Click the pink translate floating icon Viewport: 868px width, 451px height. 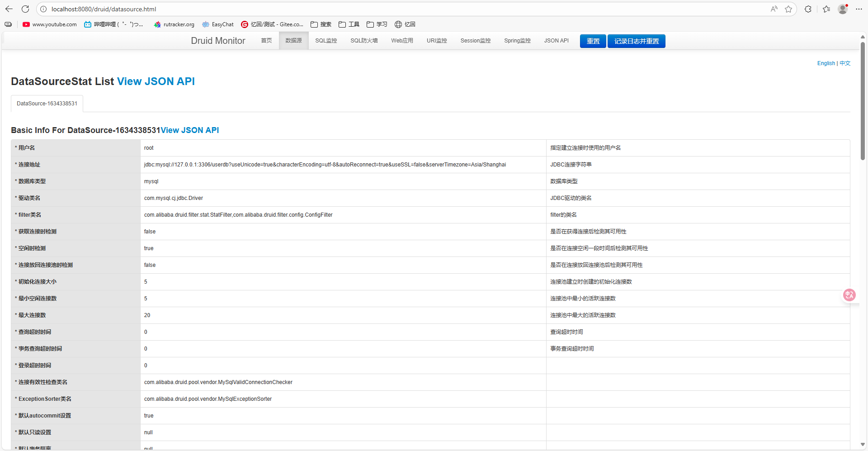point(849,295)
